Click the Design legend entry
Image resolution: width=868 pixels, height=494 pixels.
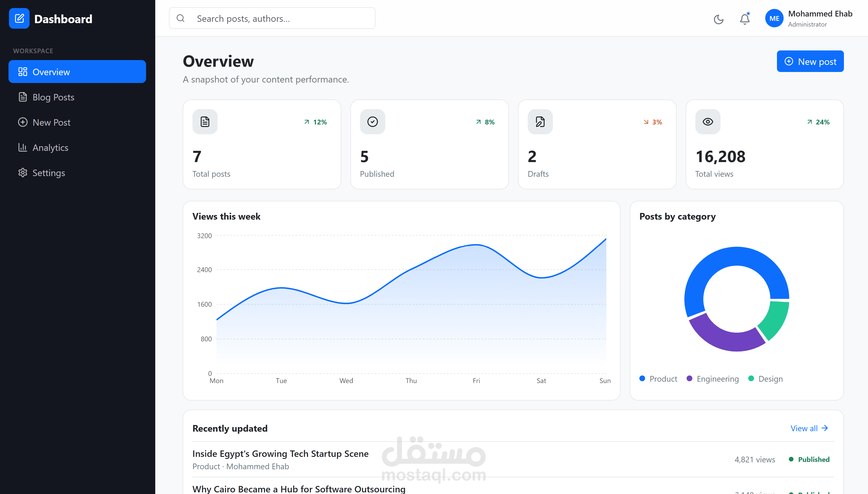tap(765, 379)
